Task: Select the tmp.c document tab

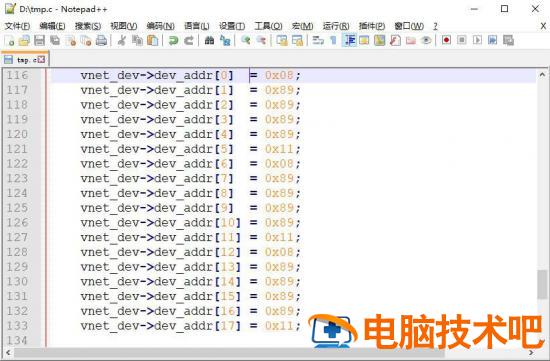Action: pyautogui.click(x=25, y=59)
